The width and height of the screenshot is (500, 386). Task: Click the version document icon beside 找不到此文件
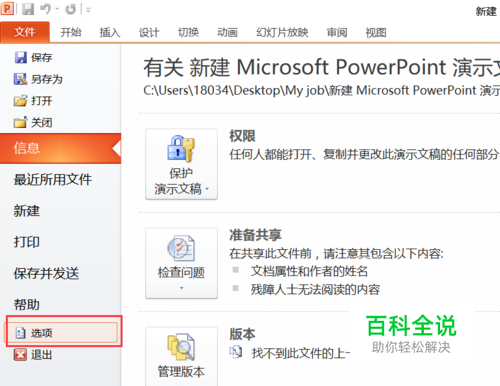236,352
